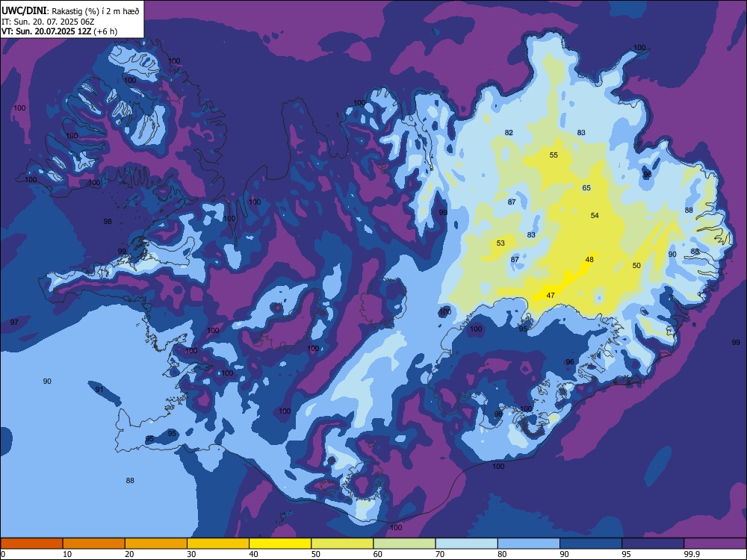Click the 90–95 medium blue legend swatch
The width and height of the screenshot is (747, 560).
591,544
